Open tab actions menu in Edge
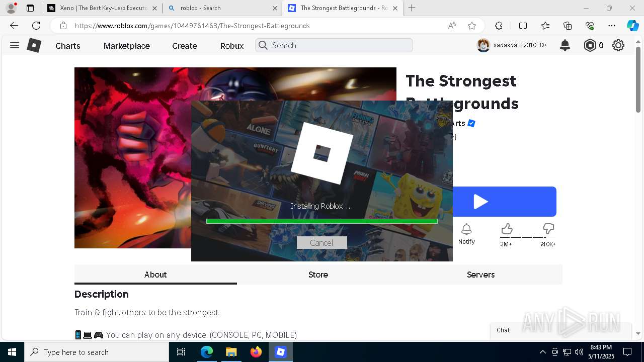The width and height of the screenshot is (644, 362). [30, 8]
